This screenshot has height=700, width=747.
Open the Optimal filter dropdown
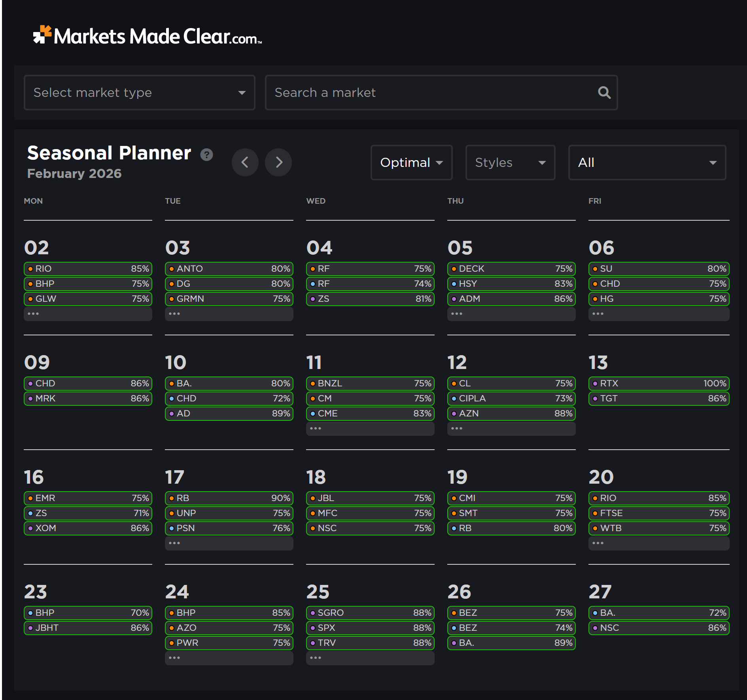pyautogui.click(x=411, y=162)
